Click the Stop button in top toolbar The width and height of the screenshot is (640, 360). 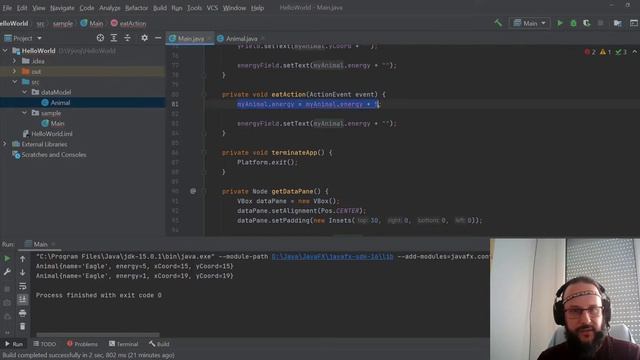(600, 23)
